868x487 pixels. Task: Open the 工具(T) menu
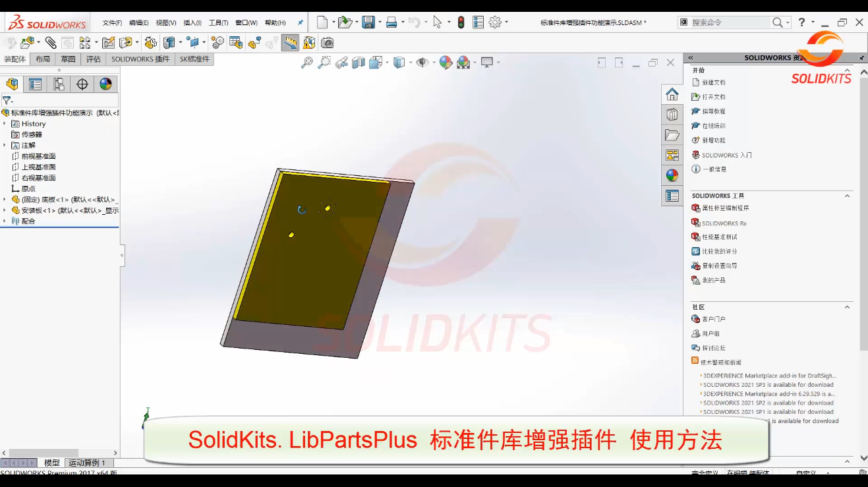[x=218, y=22]
